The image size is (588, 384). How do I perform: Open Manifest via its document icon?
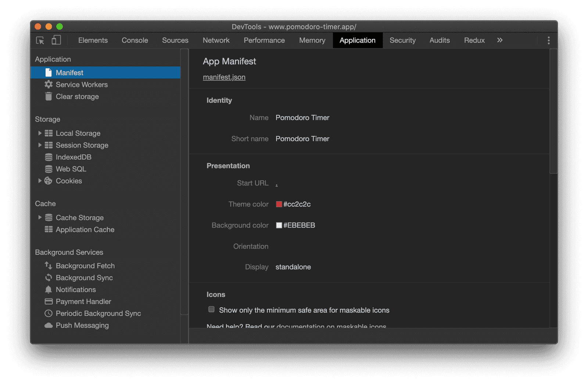(49, 72)
